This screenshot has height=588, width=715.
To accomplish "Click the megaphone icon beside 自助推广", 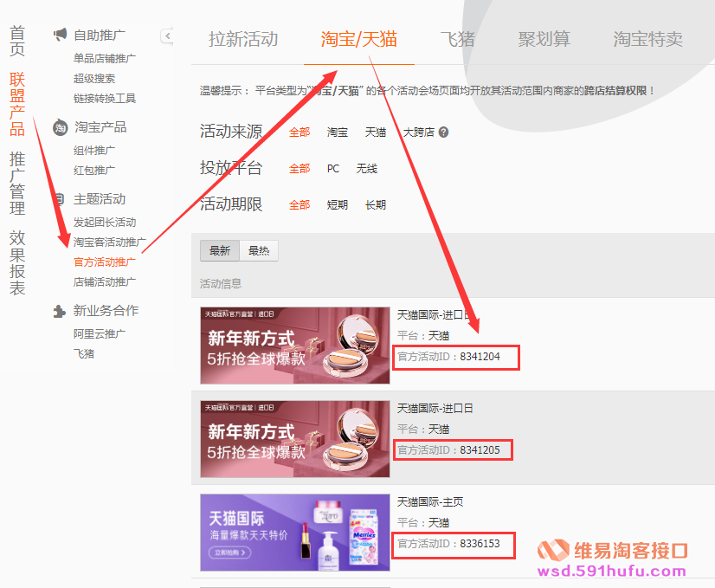I will point(60,35).
